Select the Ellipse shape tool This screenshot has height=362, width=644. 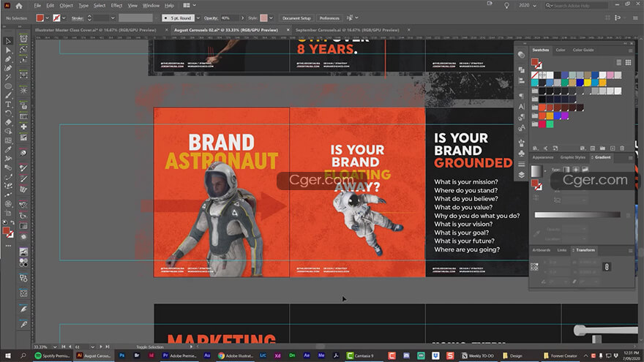pyautogui.click(x=8, y=86)
